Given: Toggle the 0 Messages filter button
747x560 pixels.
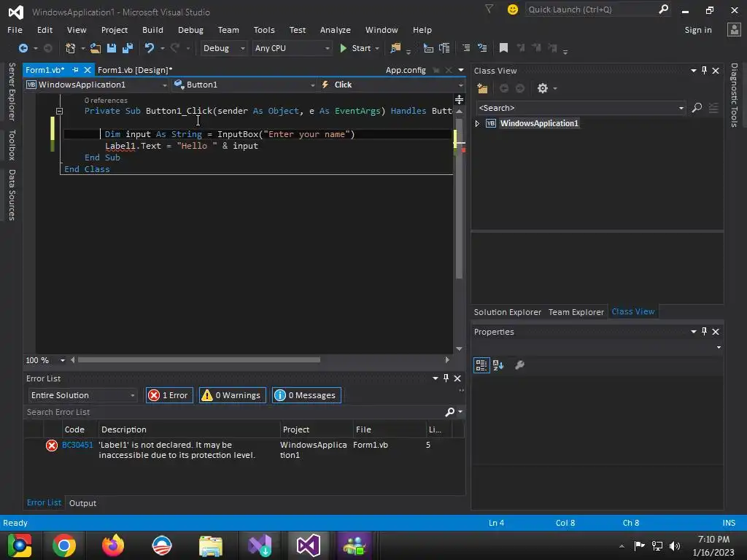Looking at the screenshot, I should (x=306, y=395).
